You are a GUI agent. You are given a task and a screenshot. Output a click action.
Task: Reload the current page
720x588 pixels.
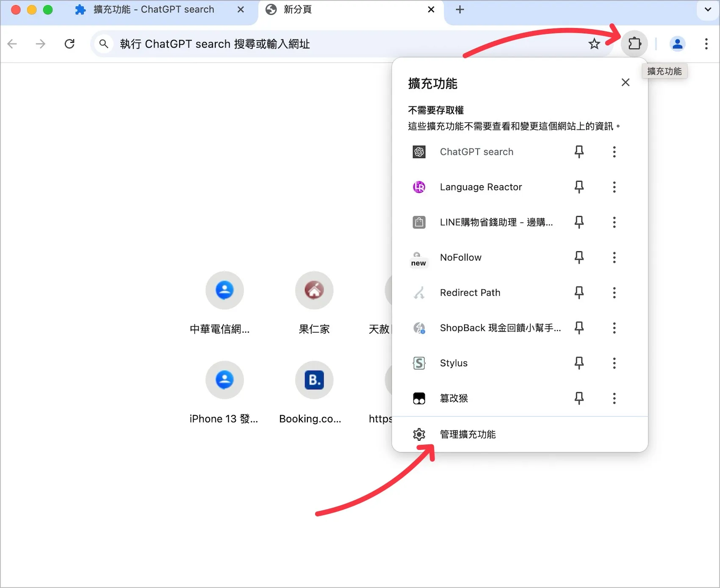coord(69,44)
